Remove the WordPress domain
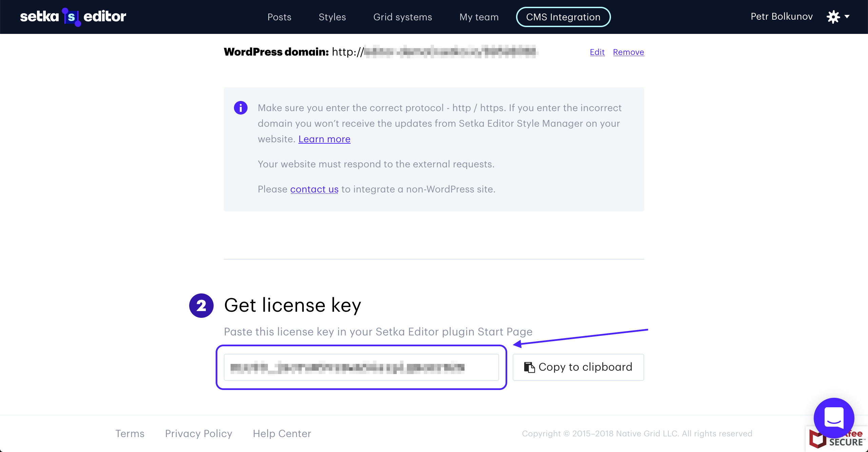This screenshot has width=868, height=452. pyautogui.click(x=629, y=52)
